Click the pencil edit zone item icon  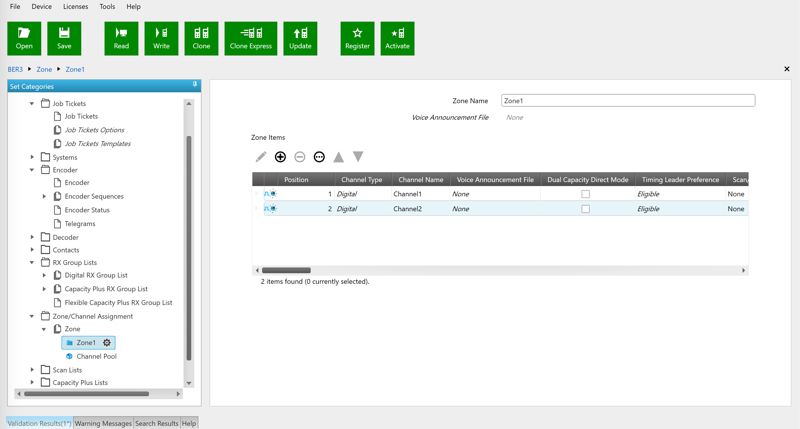pyautogui.click(x=261, y=157)
